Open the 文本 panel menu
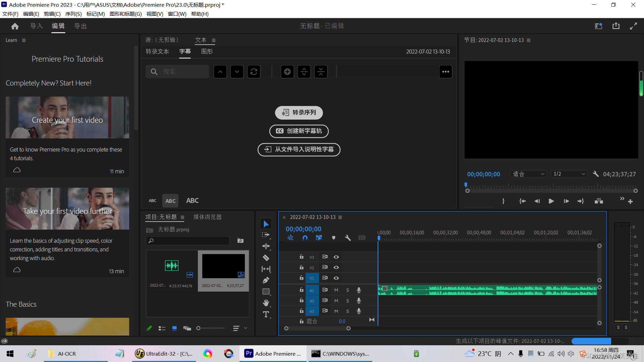 [x=214, y=40]
